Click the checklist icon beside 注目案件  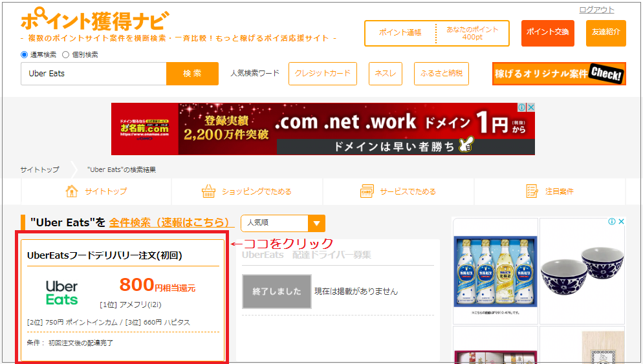[x=532, y=191]
